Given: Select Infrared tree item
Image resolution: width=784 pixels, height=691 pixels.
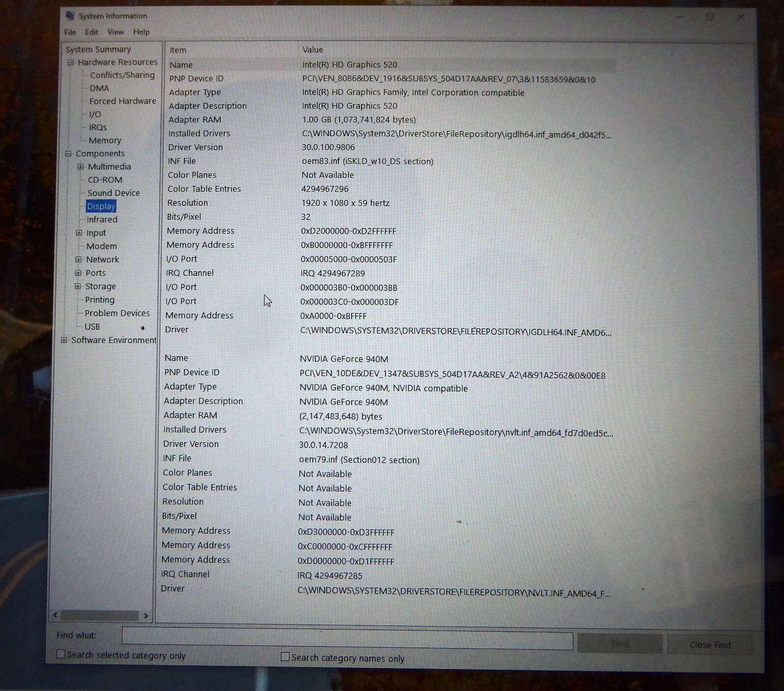Looking at the screenshot, I should (x=102, y=220).
